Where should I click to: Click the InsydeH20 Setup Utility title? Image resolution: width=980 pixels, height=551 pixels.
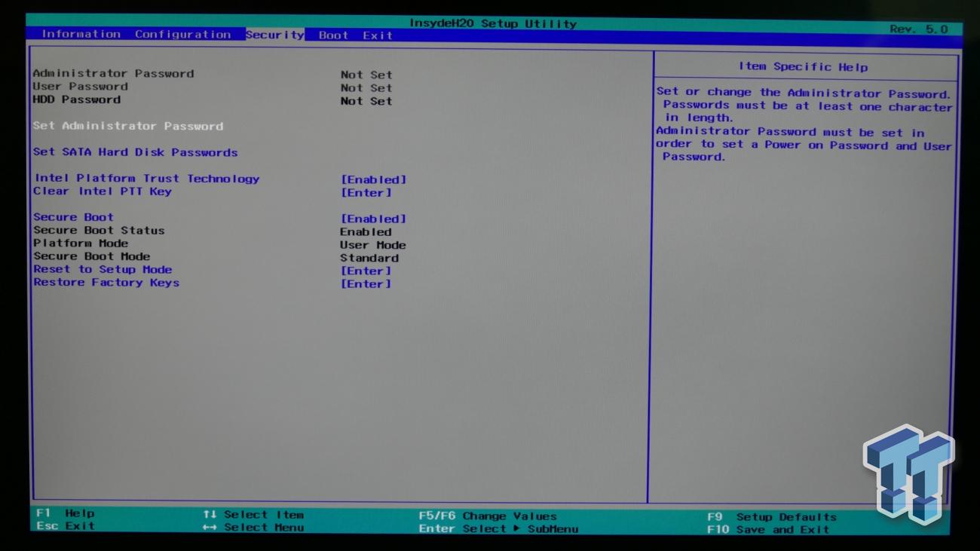(x=493, y=23)
